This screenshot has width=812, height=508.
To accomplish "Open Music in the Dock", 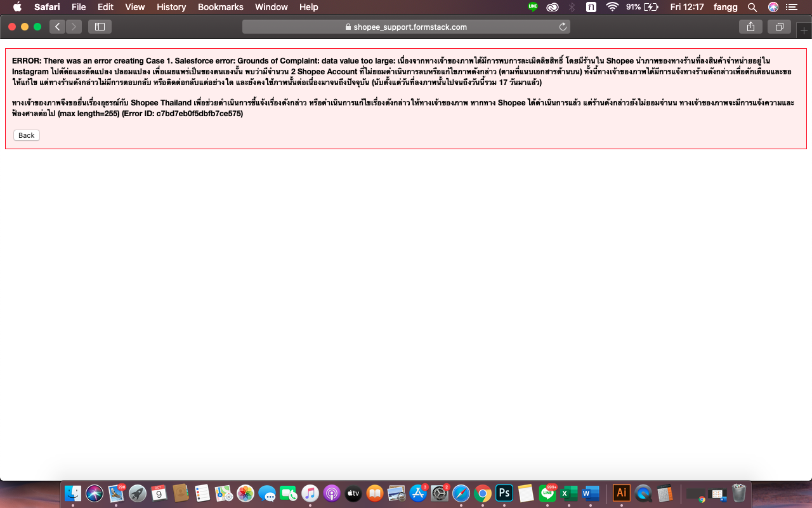I will click(310, 493).
